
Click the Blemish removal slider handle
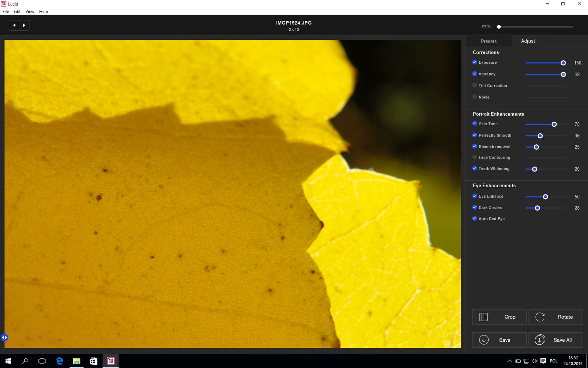536,147
